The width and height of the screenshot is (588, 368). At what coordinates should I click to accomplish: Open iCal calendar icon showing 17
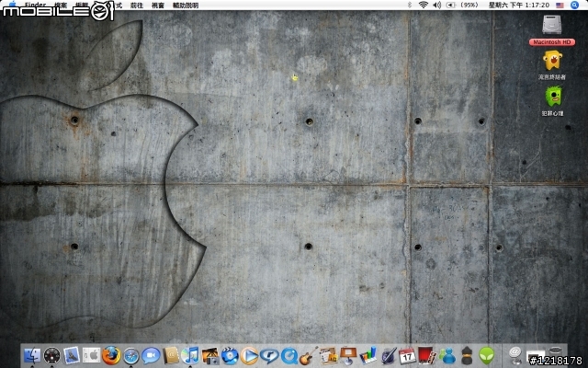(x=408, y=355)
